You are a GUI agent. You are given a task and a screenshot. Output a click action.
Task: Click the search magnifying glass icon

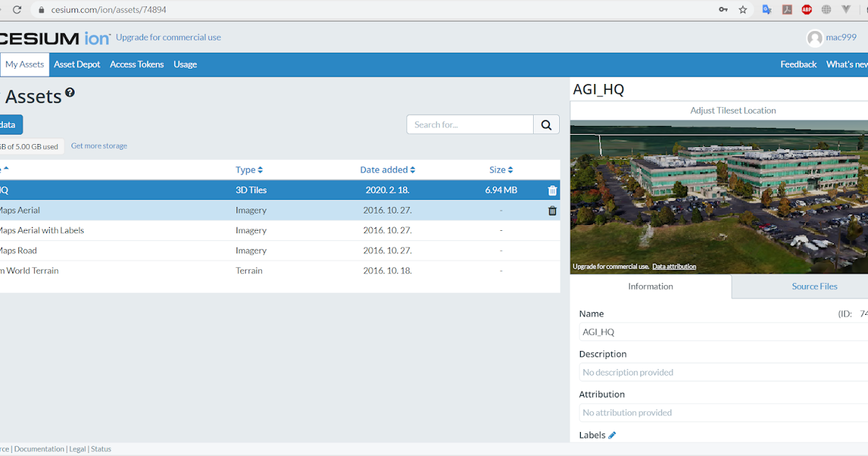(546, 124)
